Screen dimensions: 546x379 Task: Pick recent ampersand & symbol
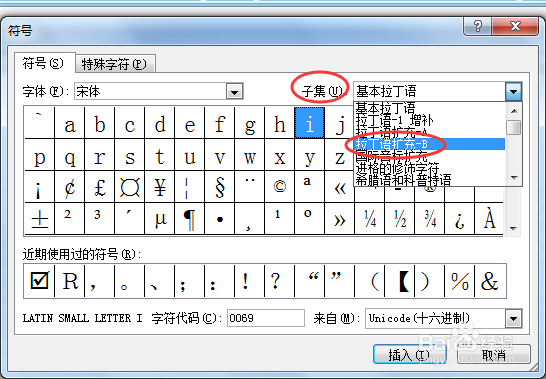490,281
